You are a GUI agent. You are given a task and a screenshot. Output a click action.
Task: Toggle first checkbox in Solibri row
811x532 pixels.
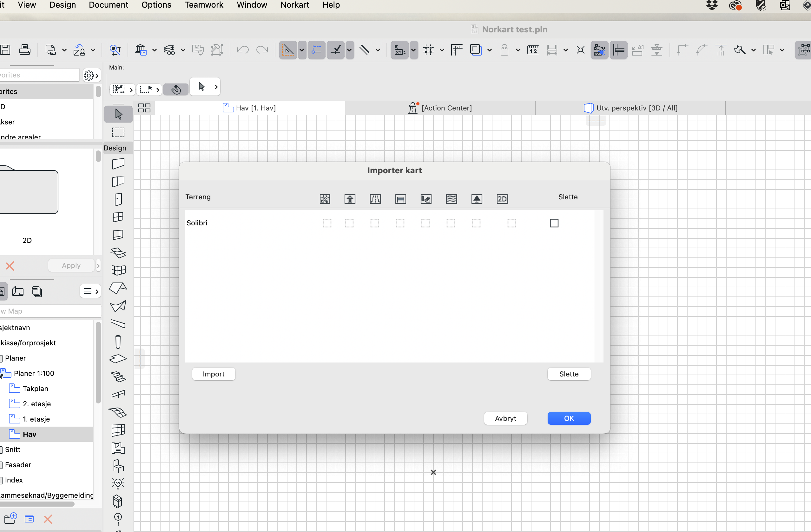327,223
